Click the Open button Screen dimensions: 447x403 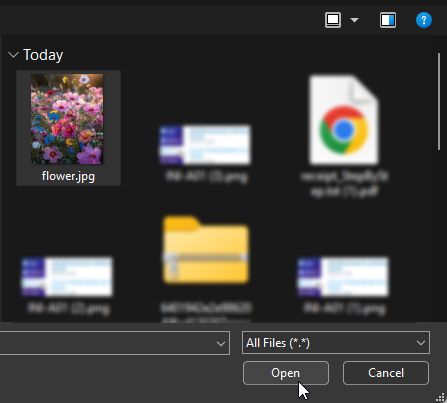286,373
